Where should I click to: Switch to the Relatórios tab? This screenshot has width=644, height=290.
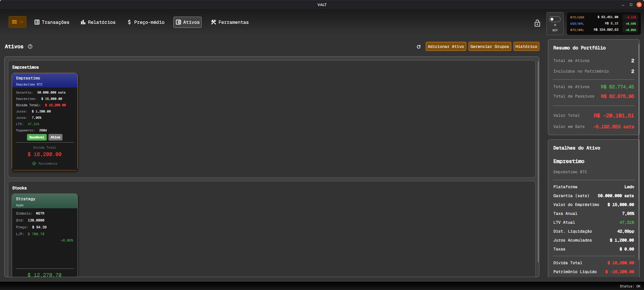click(x=98, y=22)
